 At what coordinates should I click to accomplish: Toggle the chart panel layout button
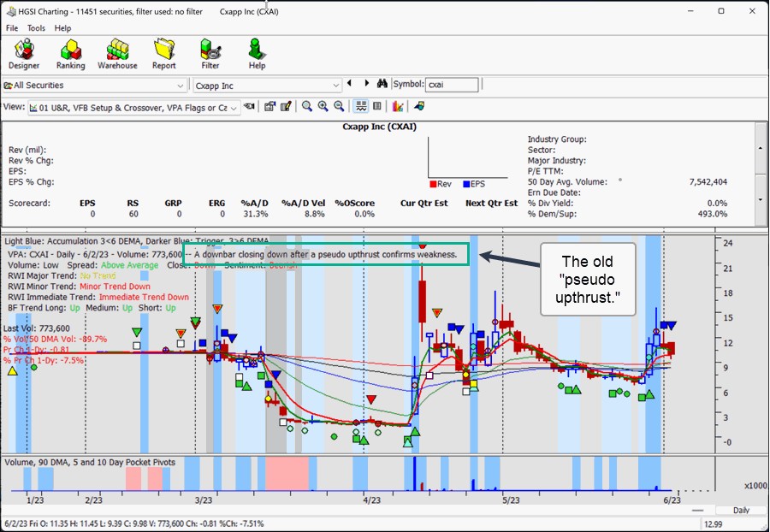tap(361, 106)
